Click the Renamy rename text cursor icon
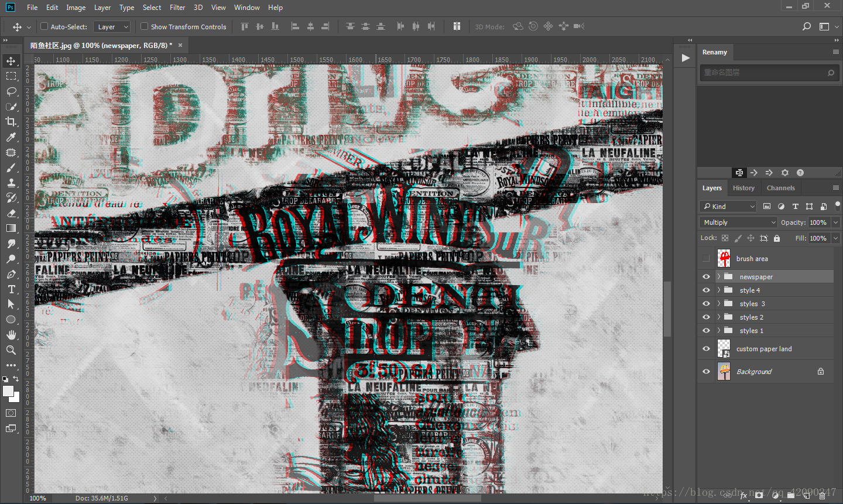Screen dimensions: 843x504 point(739,173)
